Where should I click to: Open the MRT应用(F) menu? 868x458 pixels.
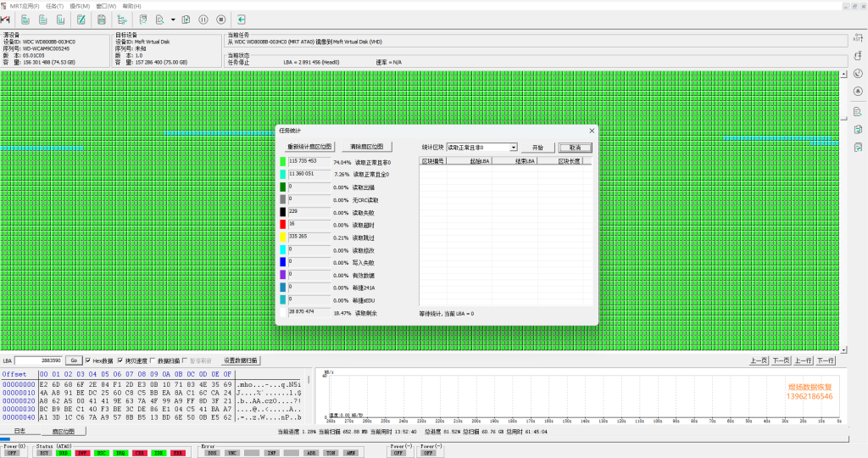point(25,6)
